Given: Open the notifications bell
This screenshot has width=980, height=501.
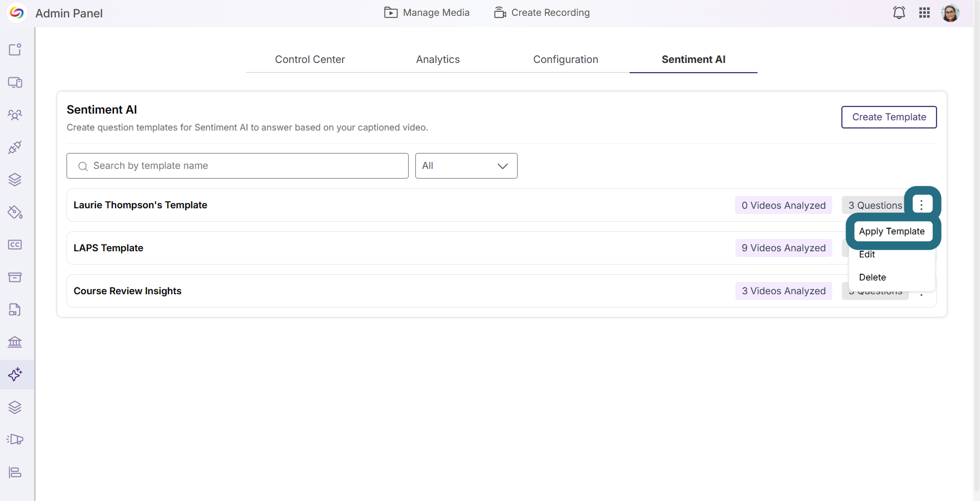Looking at the screenshot, I should [899, 13].
